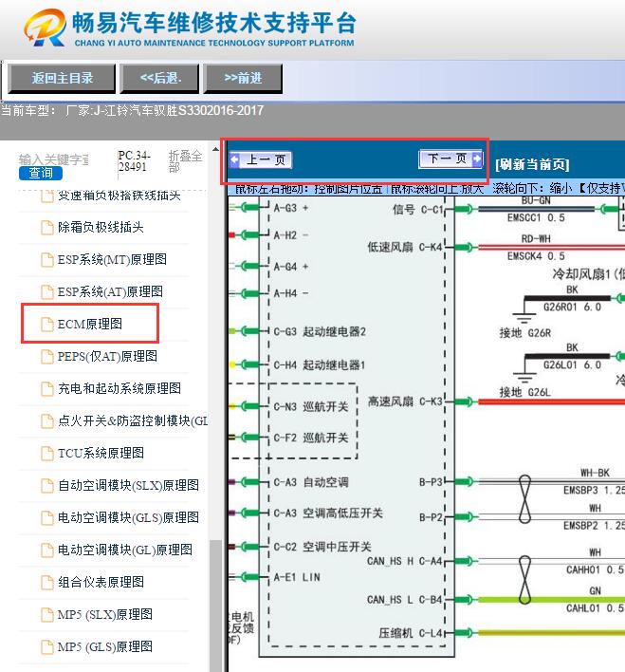The image size is (625, 672).
Task: Click the CAN_HS L C-B4 label
Action: [x=404, y=600]
